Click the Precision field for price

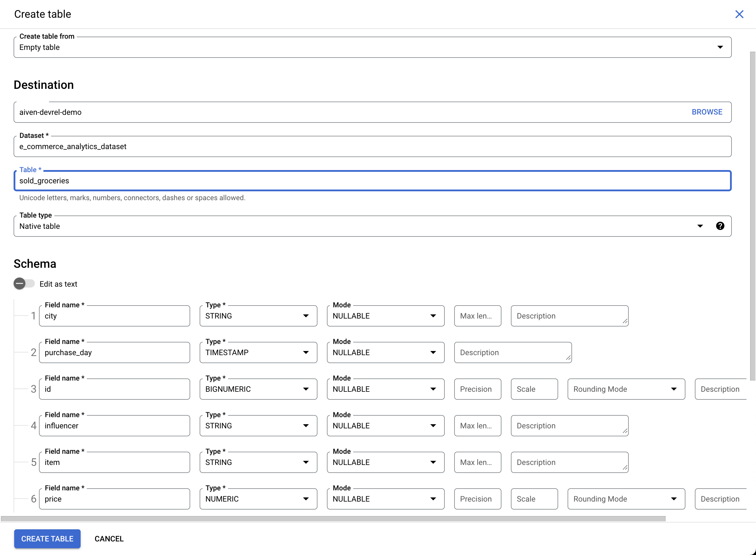[477, 499]
